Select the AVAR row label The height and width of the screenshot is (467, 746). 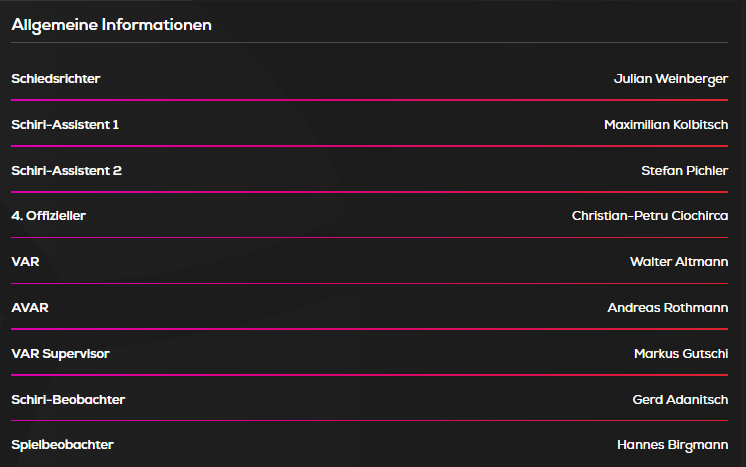pyautogui.click(x=30, y=308)
